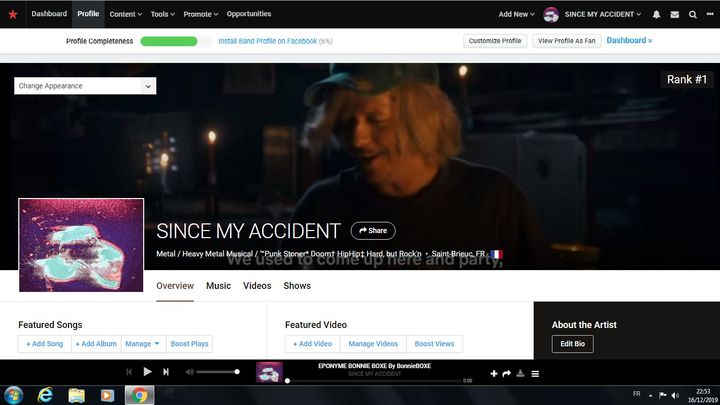Switch to the Music tab
Screen dimensions: 720x405
coord(219,286)
